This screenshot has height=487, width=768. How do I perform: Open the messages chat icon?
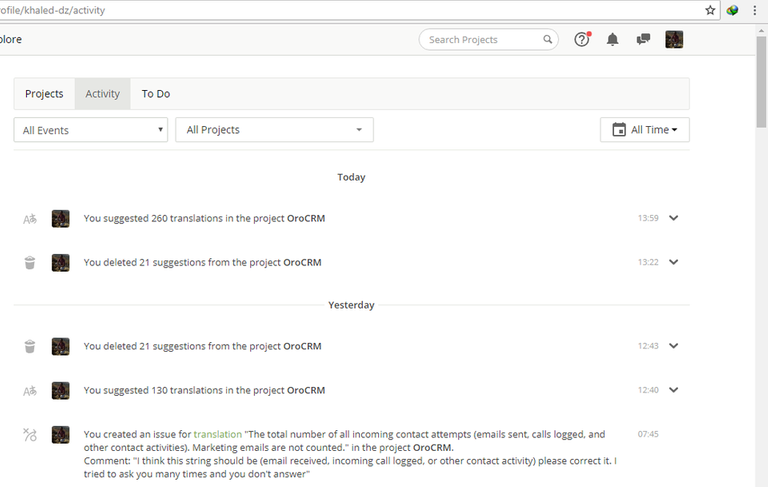coord(643,39)
